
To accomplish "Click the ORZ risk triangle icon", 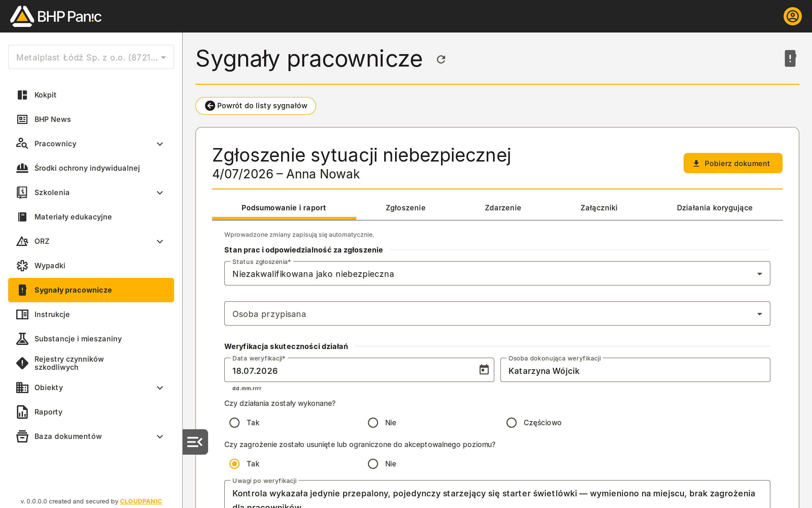I will coord(22,241).
